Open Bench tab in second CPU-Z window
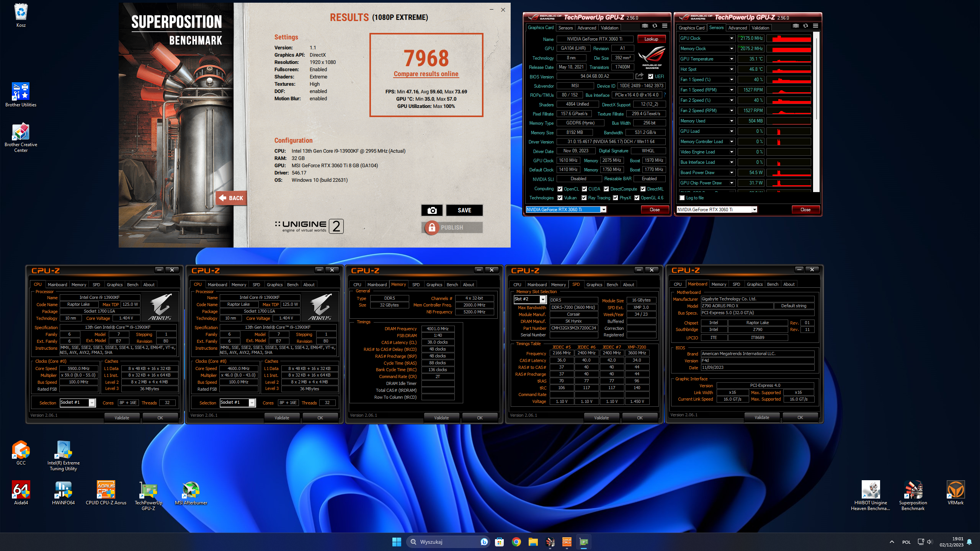The image size is (980, 551). (292, 285)
